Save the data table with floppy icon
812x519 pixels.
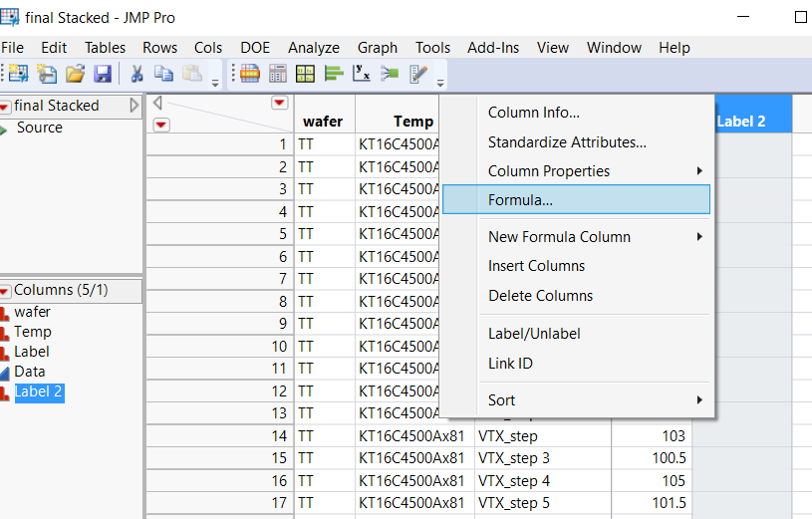(103, 74)
